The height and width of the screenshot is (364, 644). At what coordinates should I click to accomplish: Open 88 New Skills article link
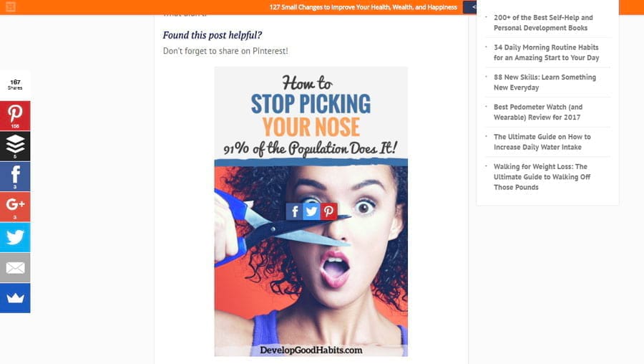(x=545, y=82)
